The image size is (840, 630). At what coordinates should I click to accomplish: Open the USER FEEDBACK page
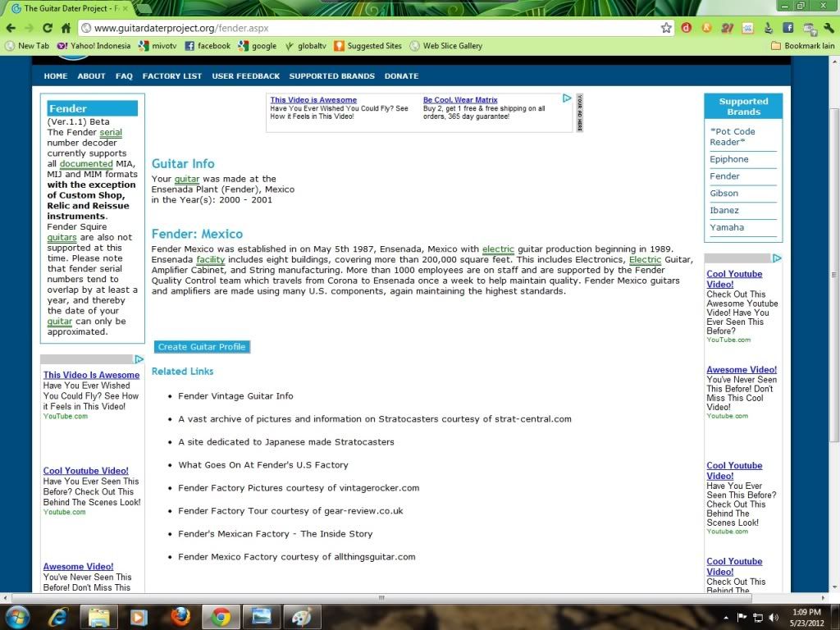tap(246, 76)
